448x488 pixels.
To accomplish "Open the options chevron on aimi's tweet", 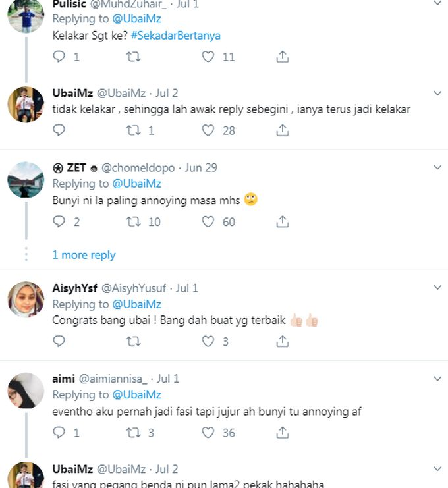I will coord(437,379).
